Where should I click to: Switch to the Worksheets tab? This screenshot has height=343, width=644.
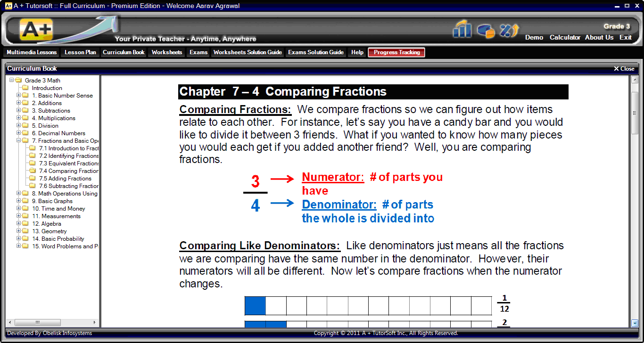[x=167, y=52]
